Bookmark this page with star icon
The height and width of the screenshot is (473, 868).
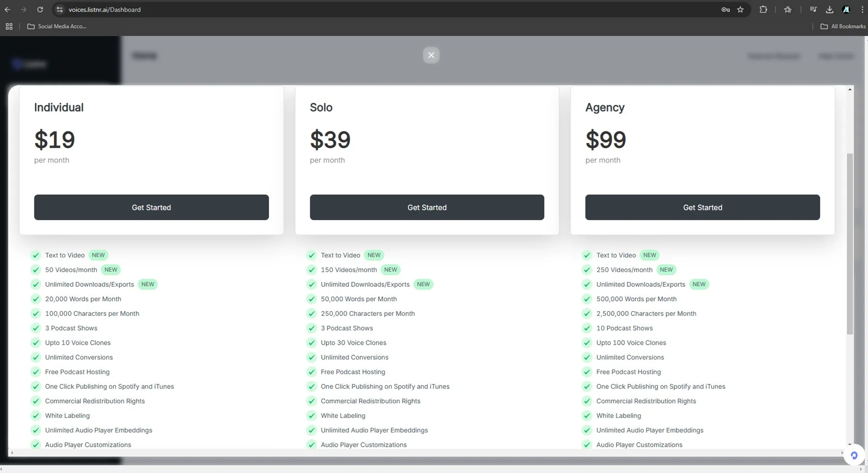click(x=740, y=9)
